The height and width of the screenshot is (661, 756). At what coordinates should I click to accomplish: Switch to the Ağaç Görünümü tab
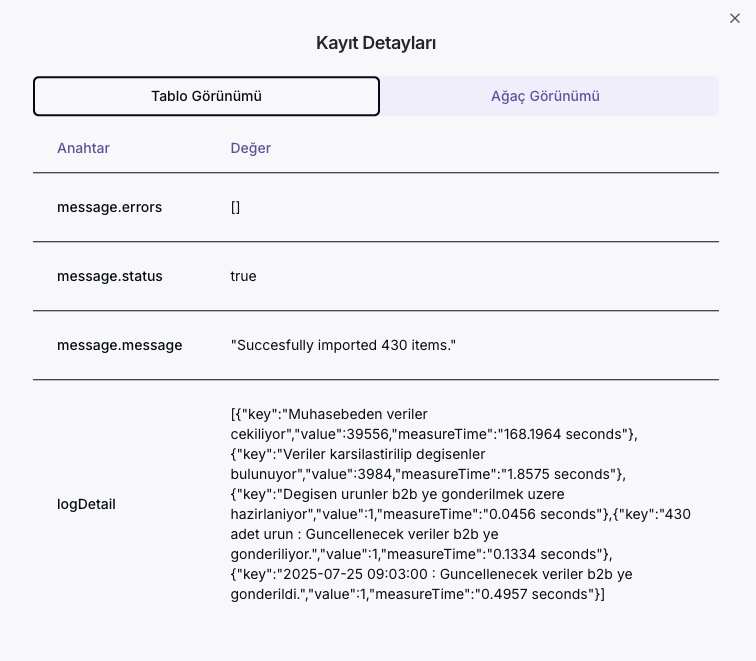[545, 97]
